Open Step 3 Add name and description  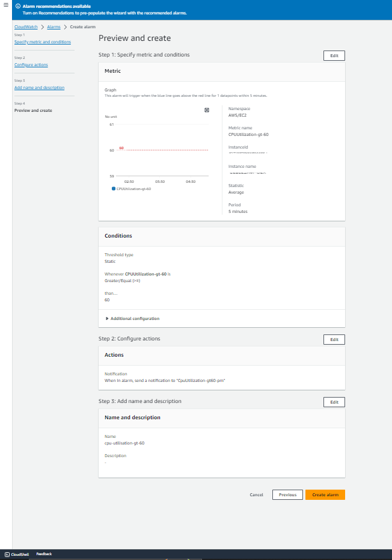tap(39, 87)
